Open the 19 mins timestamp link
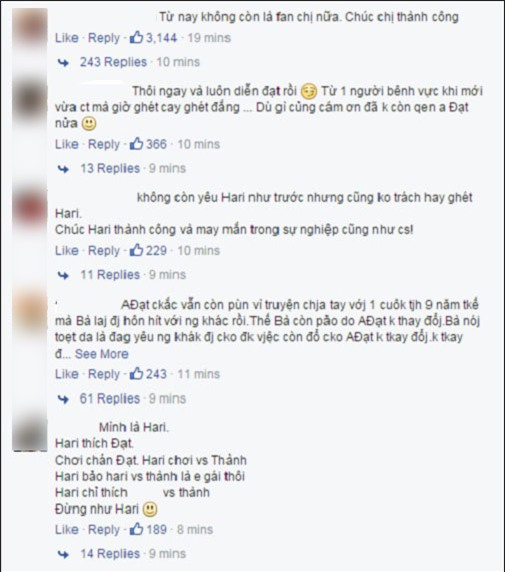 209,38
